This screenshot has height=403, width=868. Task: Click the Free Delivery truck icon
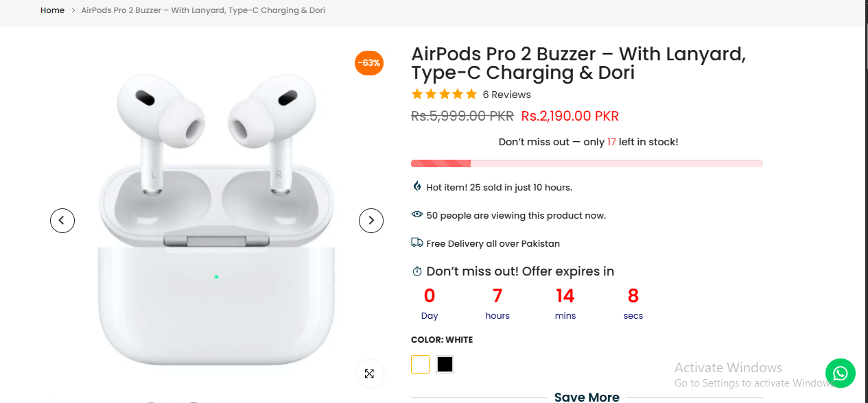(x=417, y=243)
